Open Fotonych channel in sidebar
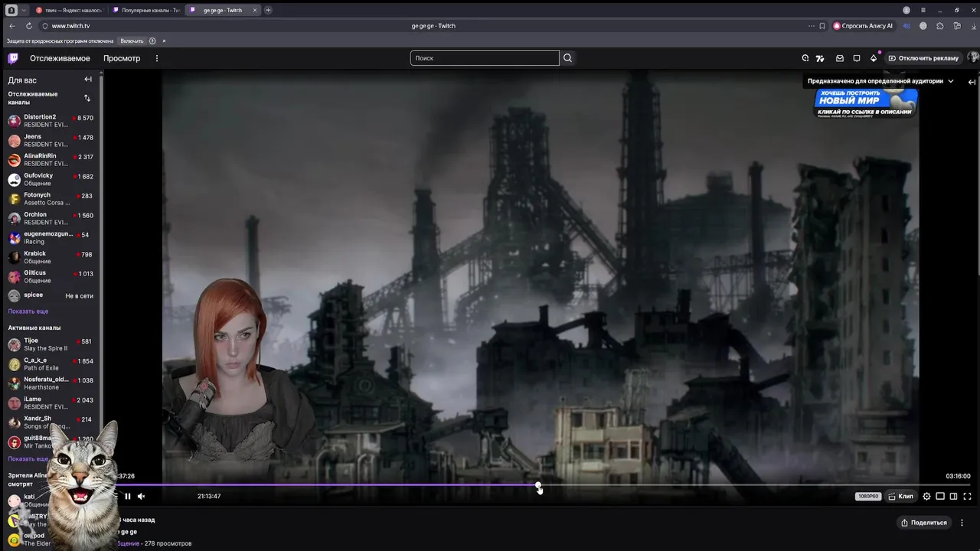The height and width of the screenshot is (551, 980). pyautogui.click(x=51, y=199)
